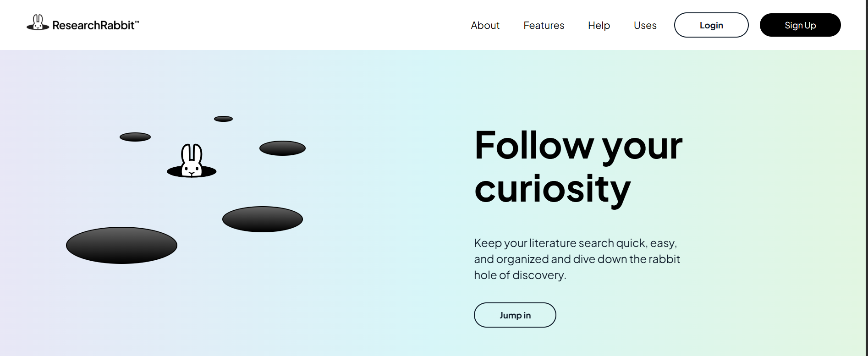Click the page vertical scrollbar
The image size is (868, 356).
[867, 178]
